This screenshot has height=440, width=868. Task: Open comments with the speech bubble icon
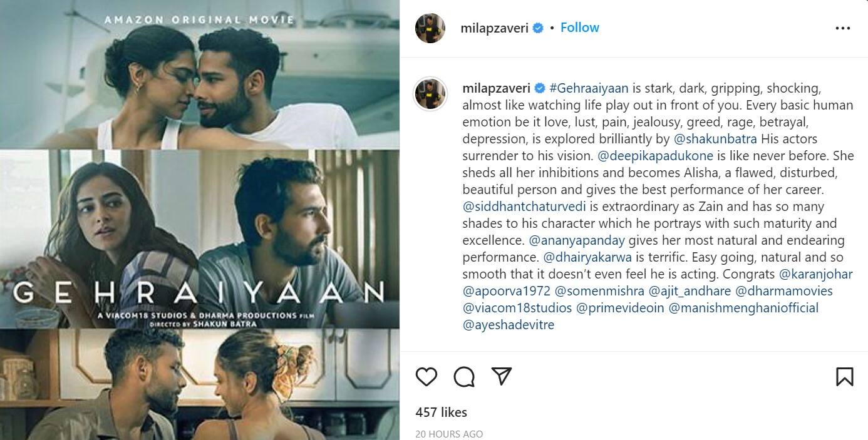click(x=464, y=376)
